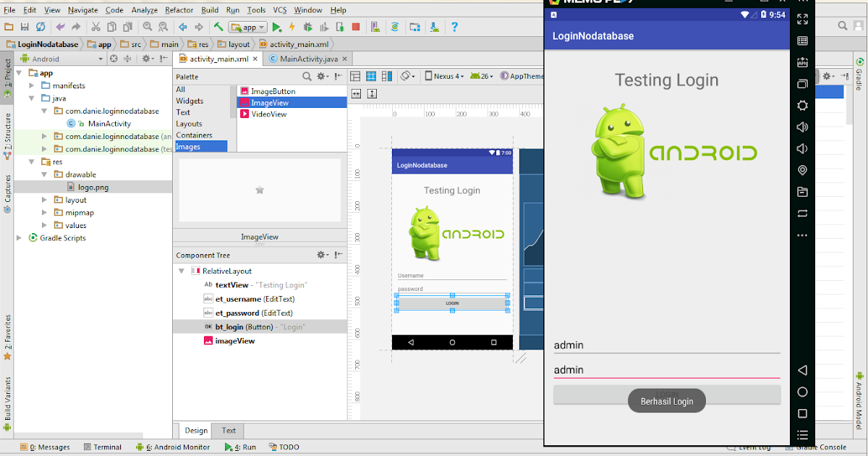
Task: Run the app with green play icon
Action: click(277, 27)
